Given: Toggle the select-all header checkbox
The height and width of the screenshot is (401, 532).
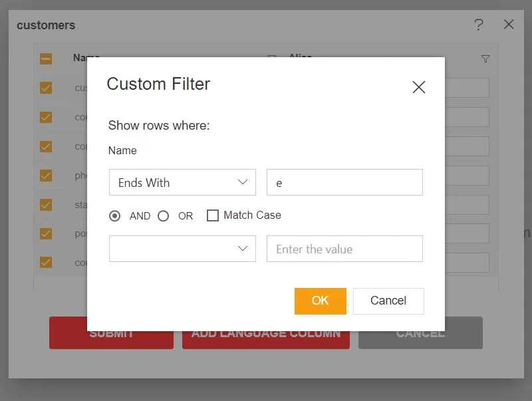Looking at the screenshot, I should [46, 59].
